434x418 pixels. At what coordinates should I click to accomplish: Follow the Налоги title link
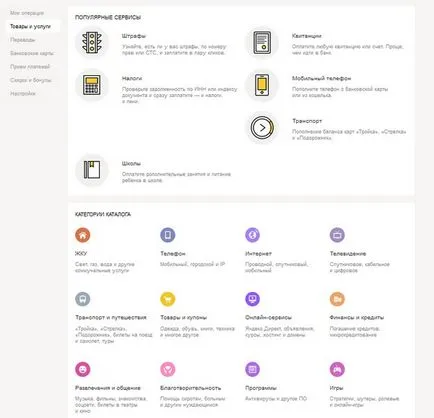click(132, 78)
